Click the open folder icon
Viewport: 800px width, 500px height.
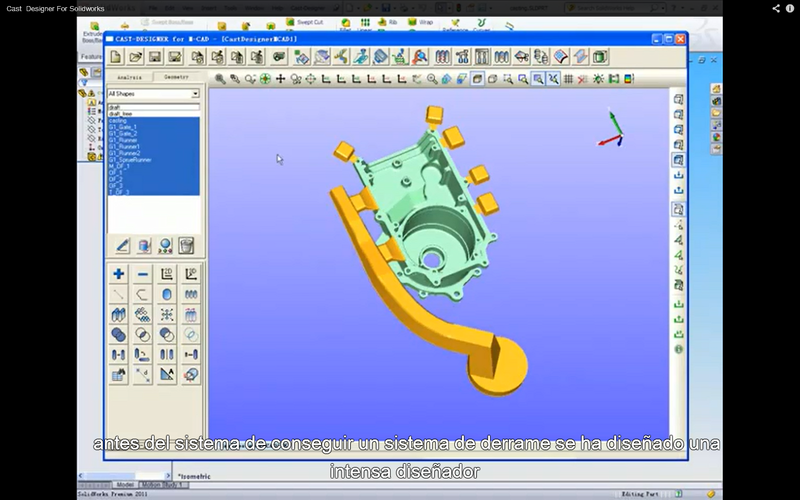[135, 57]
